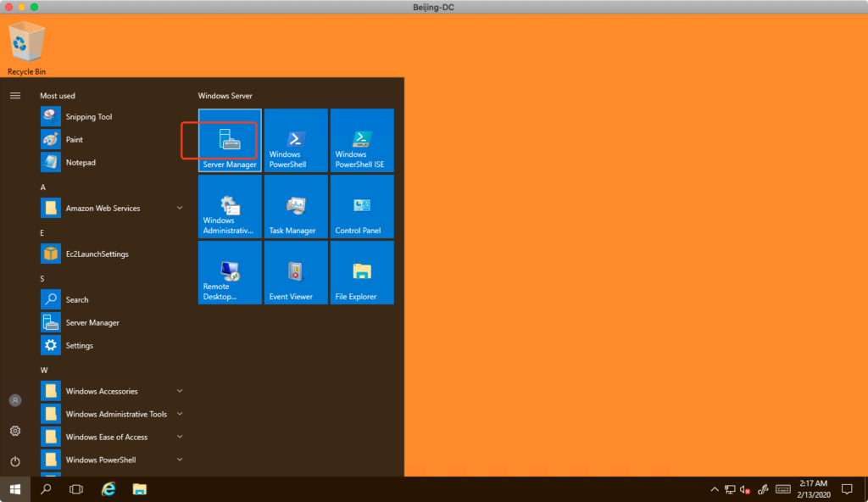
Task: Open the Server Manager tile
Action: (x=230, y=141)
